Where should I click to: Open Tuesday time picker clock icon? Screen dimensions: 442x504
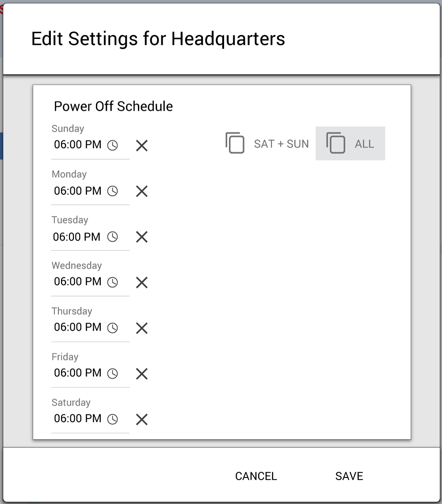pyautogui.click(x=113, y=237)
